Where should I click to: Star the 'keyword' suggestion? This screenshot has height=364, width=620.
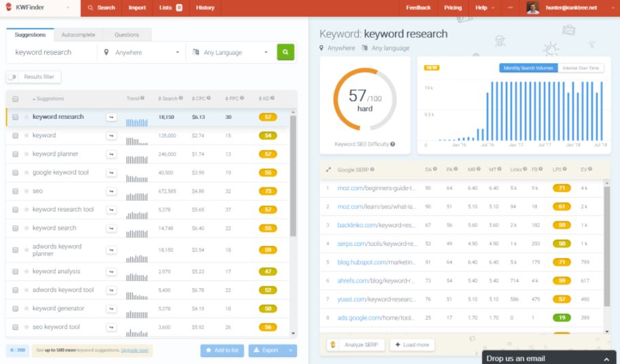[27, 135]
